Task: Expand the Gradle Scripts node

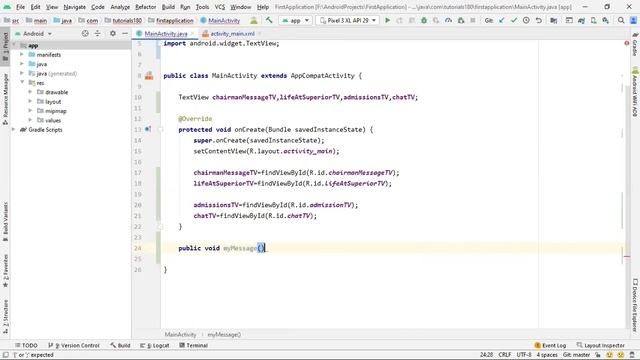Action: (13, 129)
